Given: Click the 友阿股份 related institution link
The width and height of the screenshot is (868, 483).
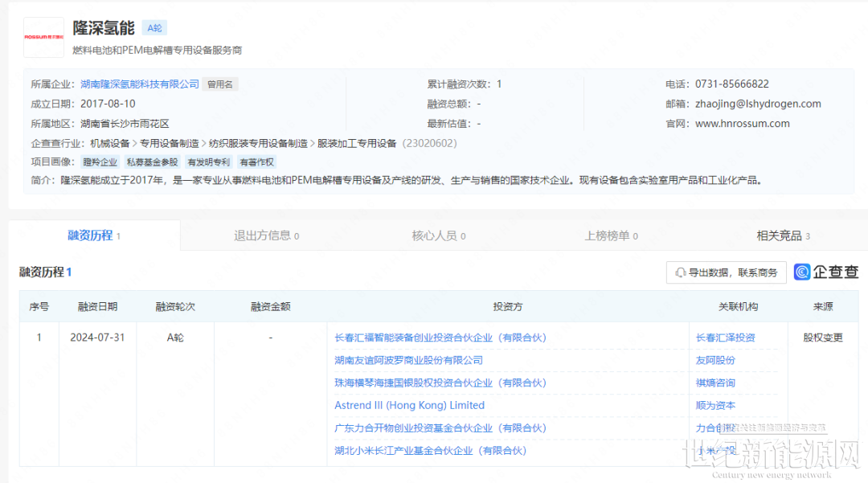Looking at the screenshot, I should pyautogui.click(x=715, y=360).
